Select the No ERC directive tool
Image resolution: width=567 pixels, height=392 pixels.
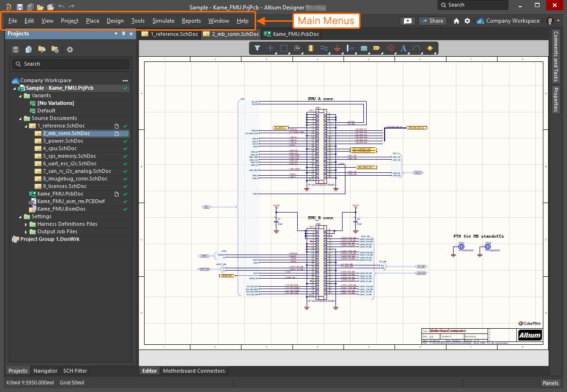pos(390,48)
